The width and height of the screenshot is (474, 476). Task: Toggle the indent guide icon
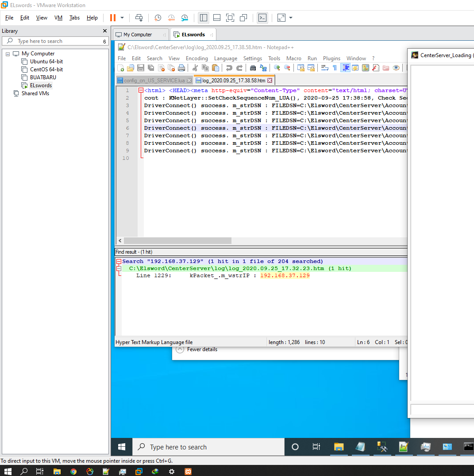click(x=345, y=68)
